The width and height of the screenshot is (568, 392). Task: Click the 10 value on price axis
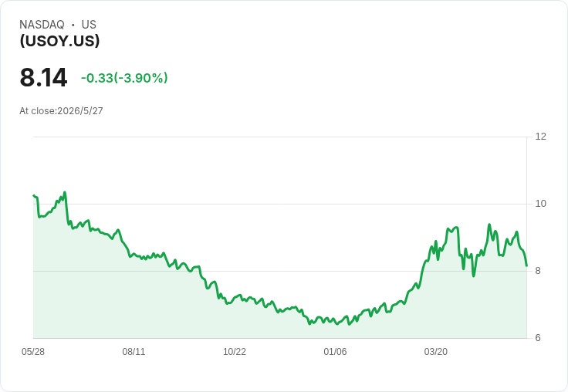540,204
